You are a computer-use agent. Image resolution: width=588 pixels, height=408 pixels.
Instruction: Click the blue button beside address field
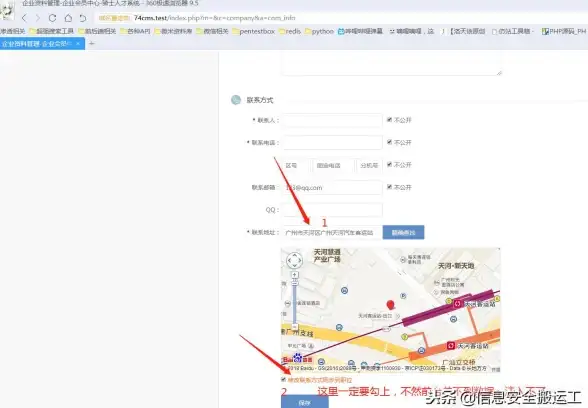click(x=404, y=232)
